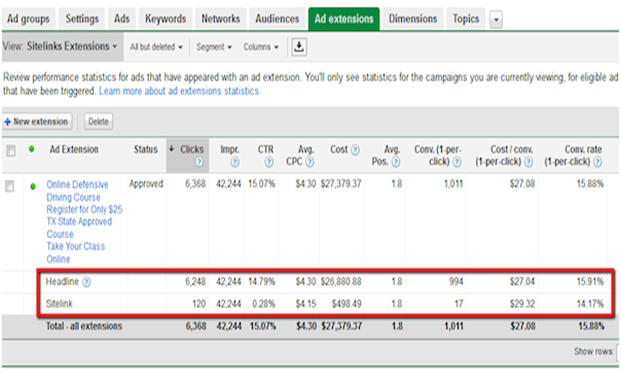Switch to the Ads tab
621x378 pixels.
122,19
